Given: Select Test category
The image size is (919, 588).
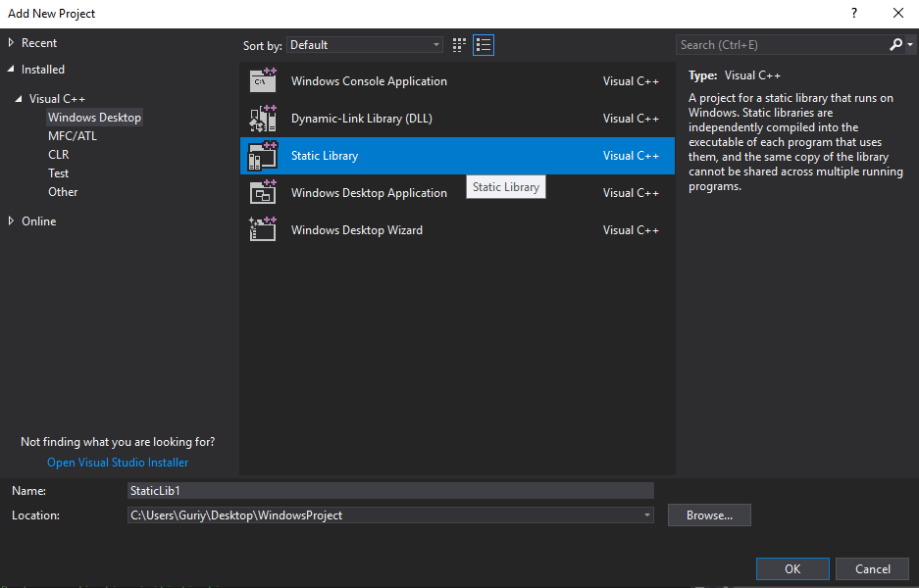Looking at the screenshot, I should coord(59,173).
